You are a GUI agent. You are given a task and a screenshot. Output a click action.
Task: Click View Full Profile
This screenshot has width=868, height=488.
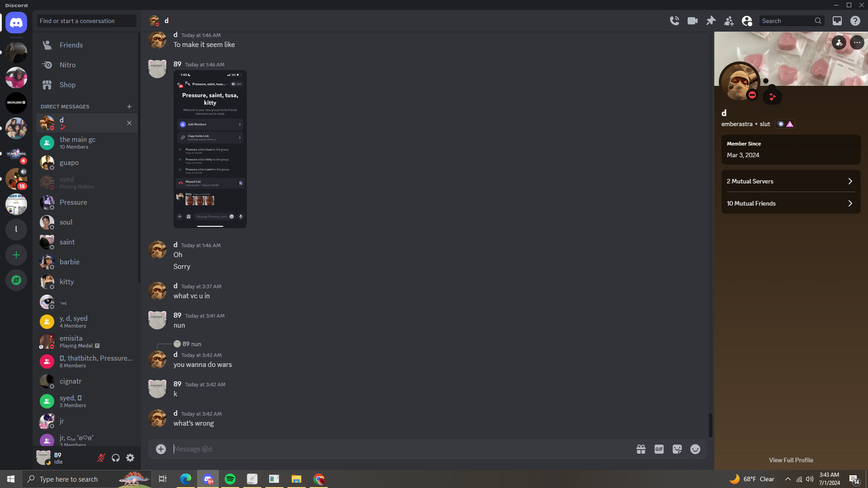(x=791, y=460)
